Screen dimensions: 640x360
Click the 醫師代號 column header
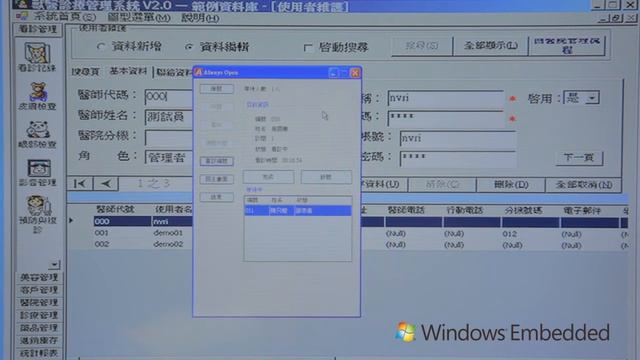[x=115, y=209]
